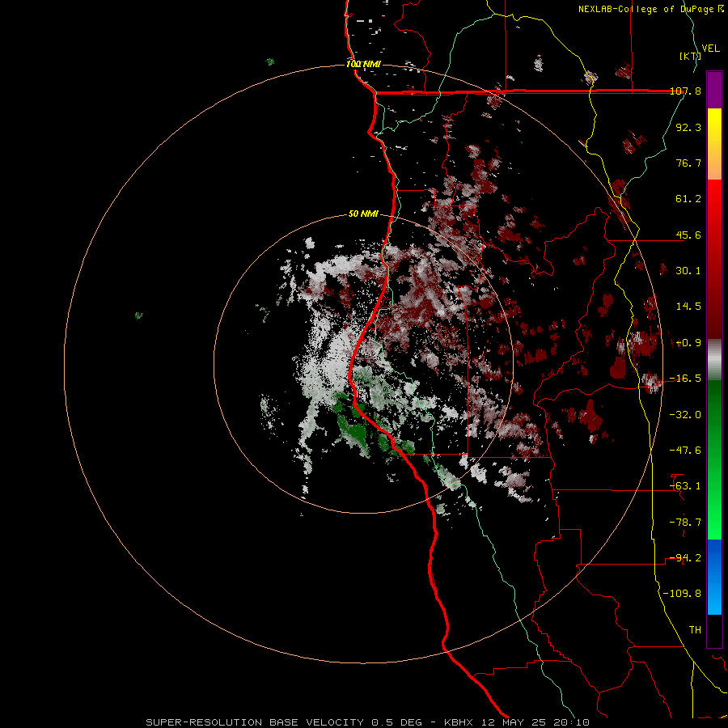The height and width of the screenshot is (728, 728).
Task: Click the yellow-orange segment of velocity scale
Action: click(714, 144)
